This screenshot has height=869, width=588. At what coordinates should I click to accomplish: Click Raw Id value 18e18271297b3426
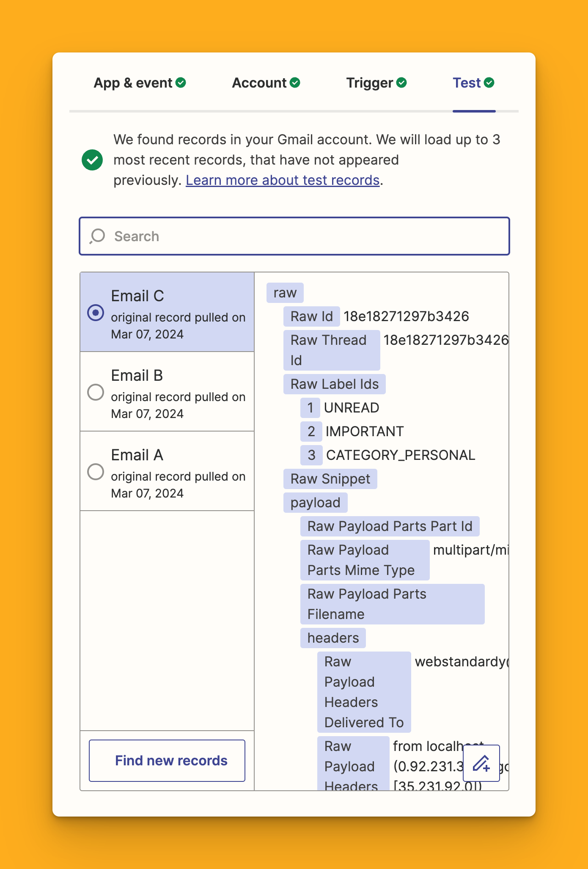point(406,316)
